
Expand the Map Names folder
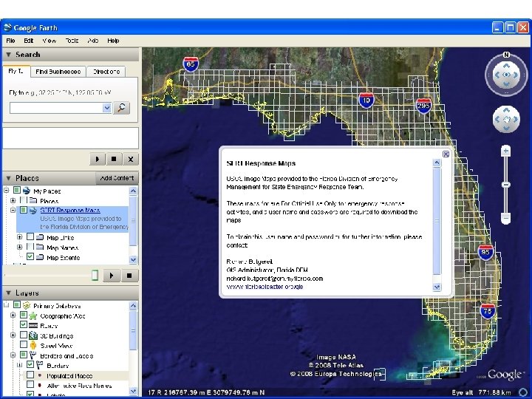pos(20,247)
